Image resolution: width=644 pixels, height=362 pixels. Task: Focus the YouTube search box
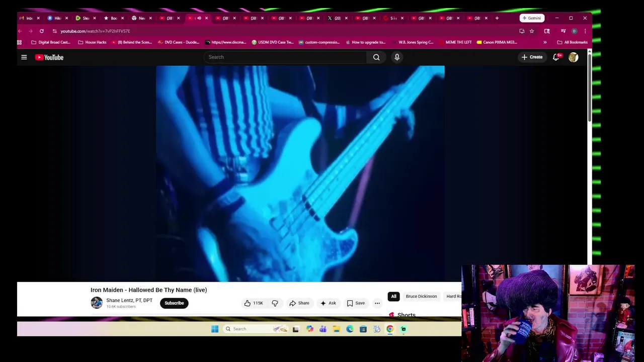(x=285, y=57)
